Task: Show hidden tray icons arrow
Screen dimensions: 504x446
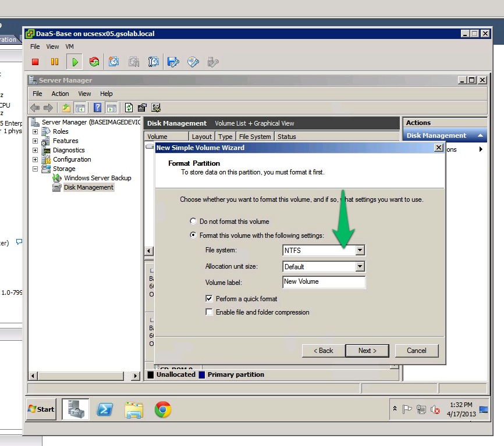Action: 395,409
